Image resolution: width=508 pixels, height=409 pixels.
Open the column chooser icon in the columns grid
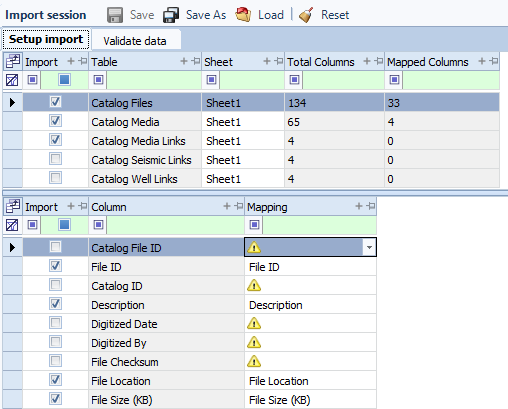12,207
